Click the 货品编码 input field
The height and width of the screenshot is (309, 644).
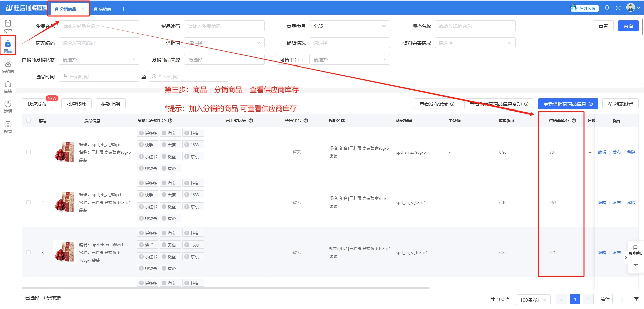click(224, 26)
